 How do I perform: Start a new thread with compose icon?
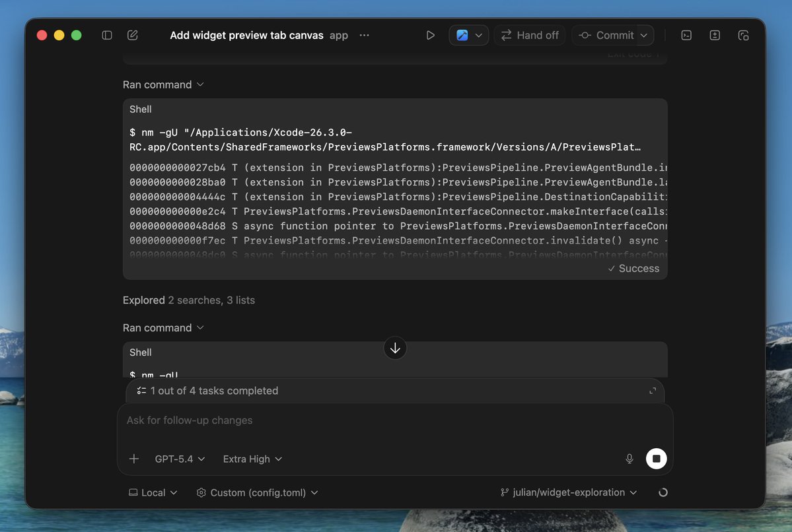(x=132, y=36)
